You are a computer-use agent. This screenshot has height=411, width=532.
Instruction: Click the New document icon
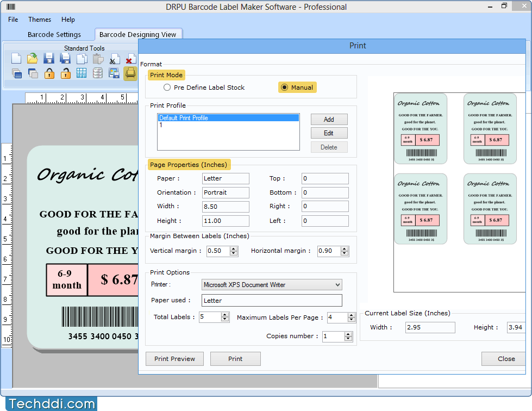[16, 58]
